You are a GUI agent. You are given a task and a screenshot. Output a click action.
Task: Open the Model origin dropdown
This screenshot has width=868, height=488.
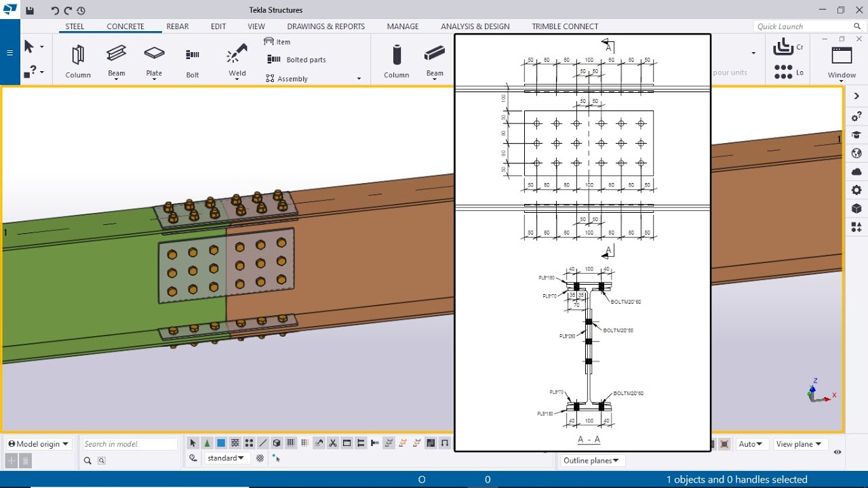tap(38, 444)
